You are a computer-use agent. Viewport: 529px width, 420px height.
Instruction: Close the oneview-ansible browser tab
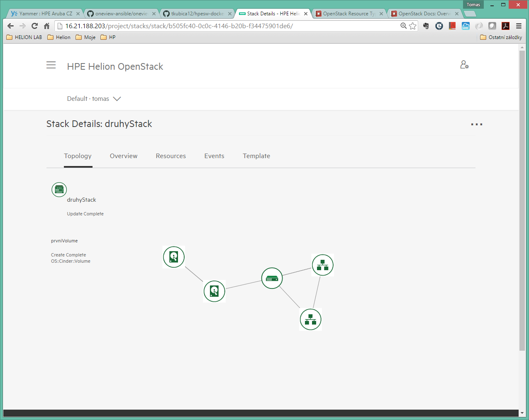pos(154,14)
